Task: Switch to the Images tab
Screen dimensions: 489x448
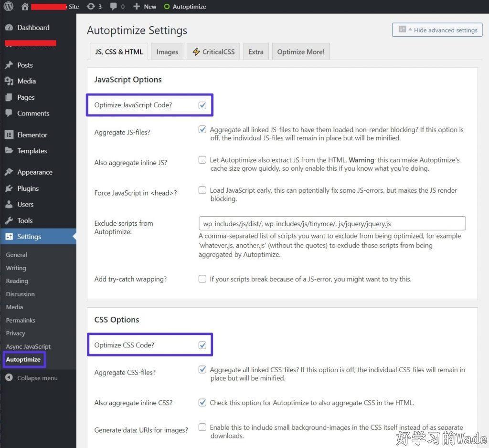Action: (x=167, y=52)
